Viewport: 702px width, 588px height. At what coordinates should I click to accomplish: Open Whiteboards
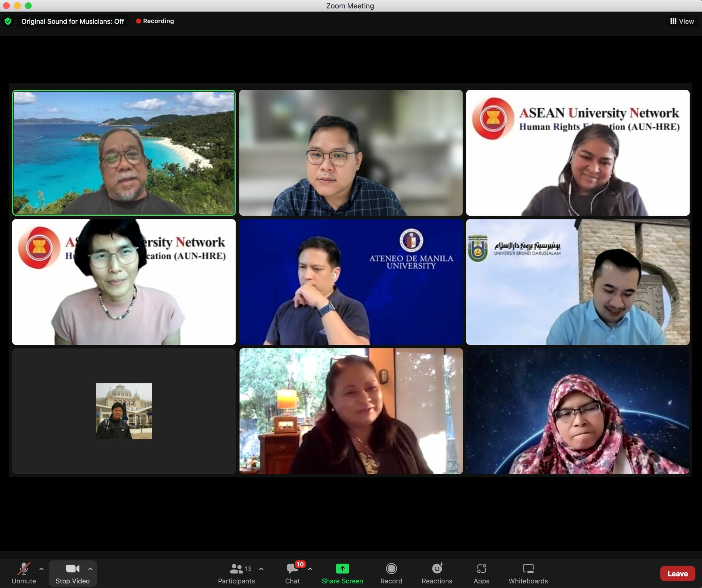(528, 573)
